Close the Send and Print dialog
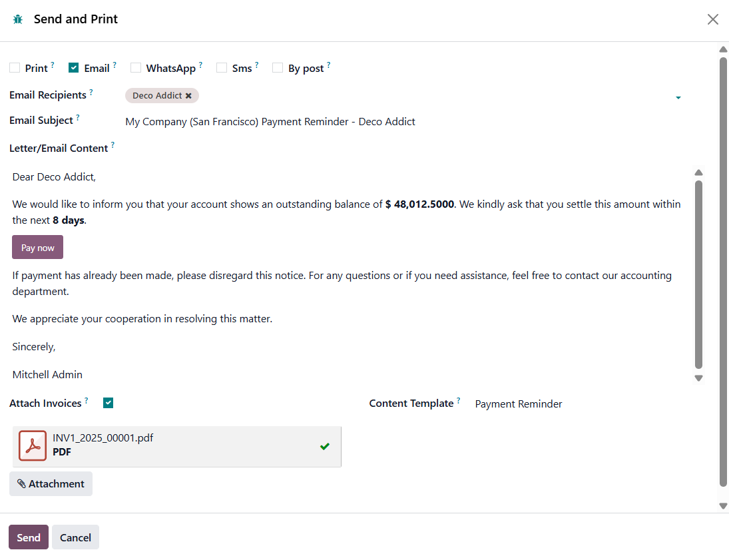The width and height of the screenshot is (729, 560). [712, 19]
